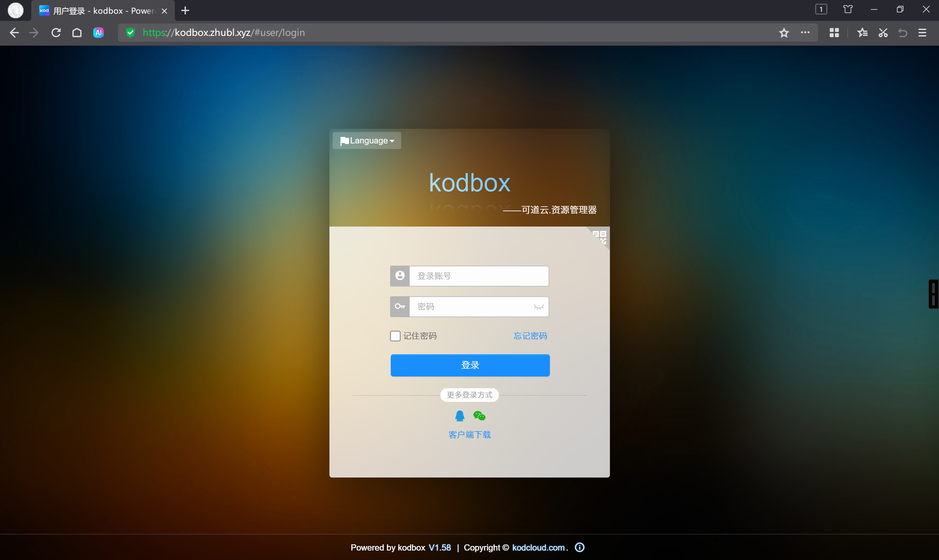Click the AI extension icon in the toolbar
The height and width of the screenshot is (560, 939).
[x=98, y=33]
